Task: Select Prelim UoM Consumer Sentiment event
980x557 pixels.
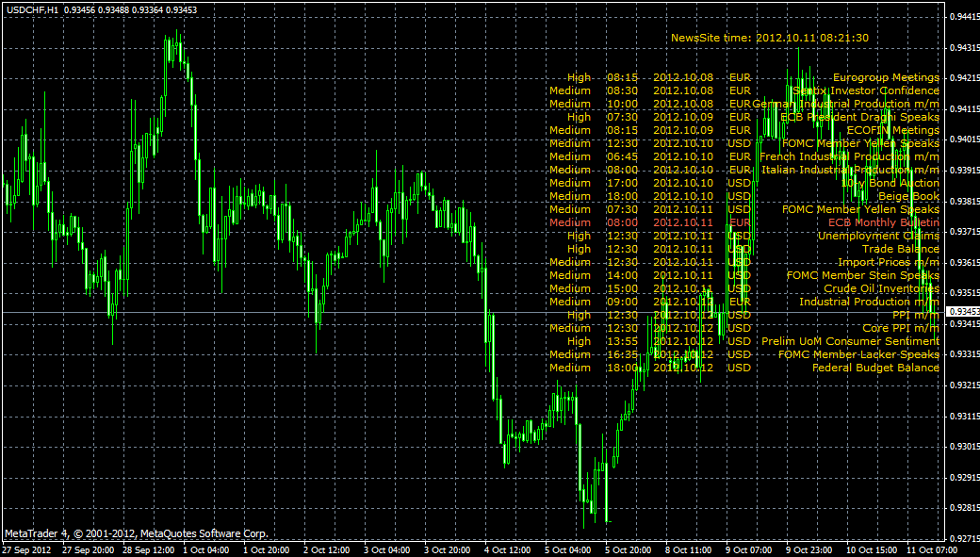Action: (850, 341)
